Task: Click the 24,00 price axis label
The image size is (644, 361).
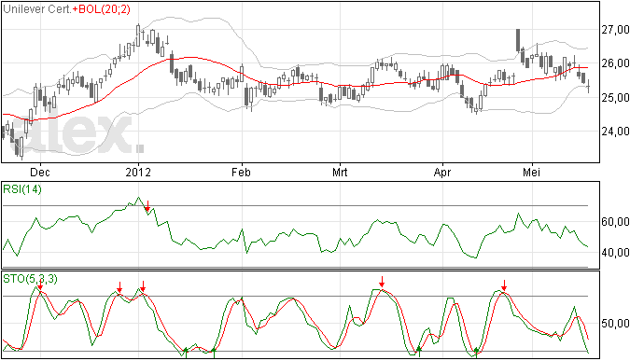Action: (x=615, y=132)
